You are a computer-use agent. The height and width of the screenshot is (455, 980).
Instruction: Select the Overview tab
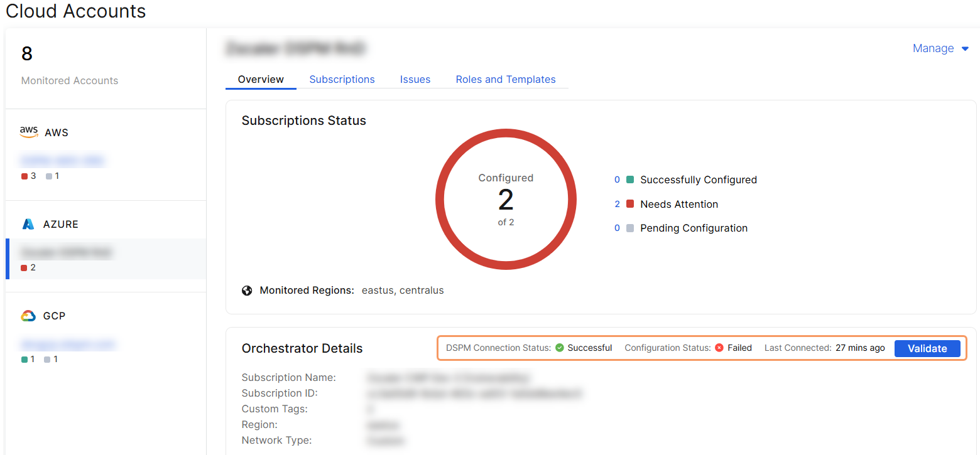coord(260,79)
